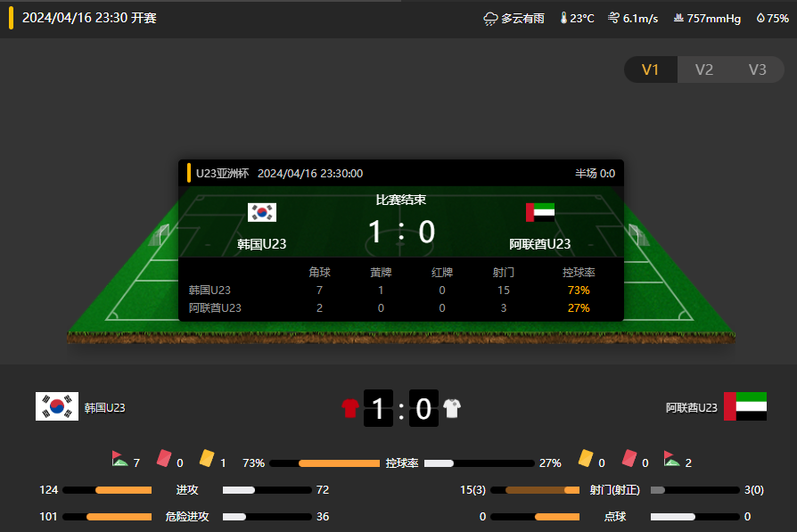Click the large UAE flag thumbnail
797x532 pixels.
745,406
